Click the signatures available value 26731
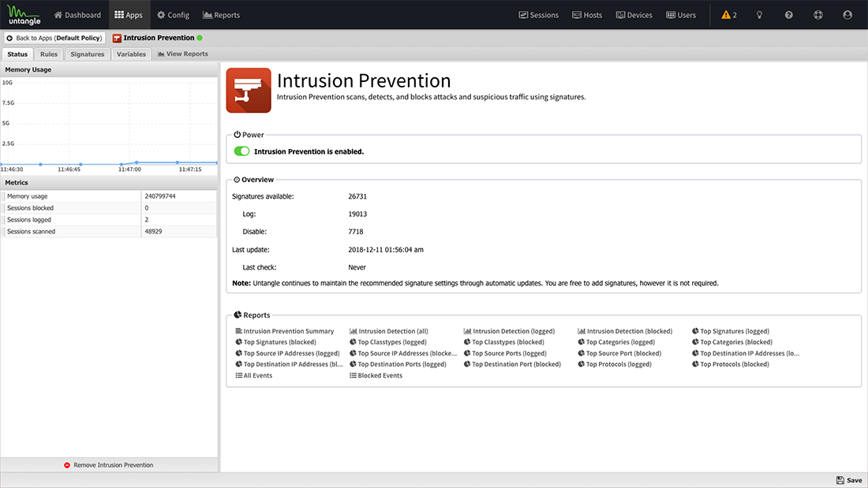 point(357,196)
